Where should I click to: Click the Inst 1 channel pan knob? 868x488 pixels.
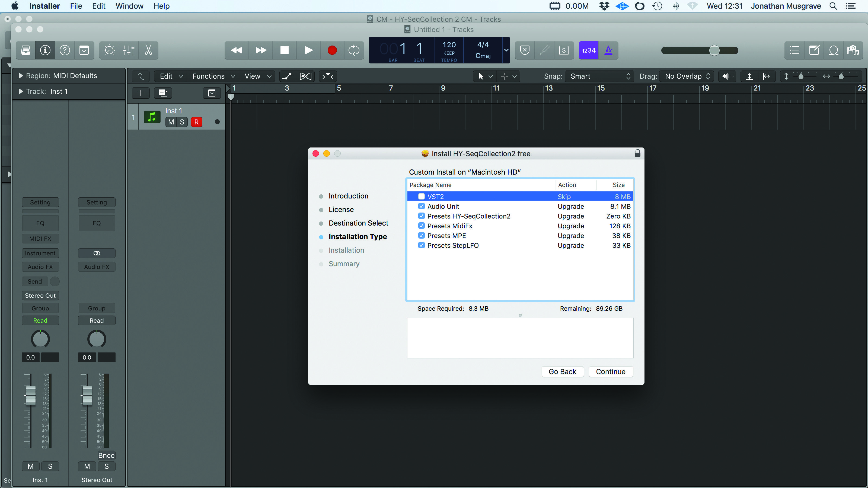40,339
